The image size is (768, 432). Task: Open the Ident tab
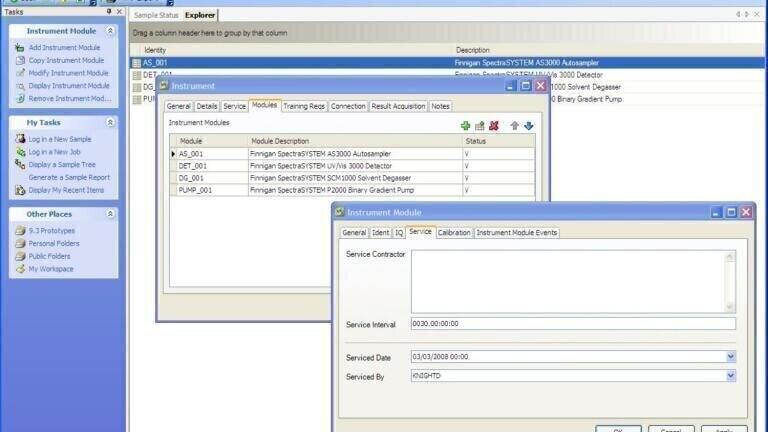pyautogui.click(x=381, y=233)
